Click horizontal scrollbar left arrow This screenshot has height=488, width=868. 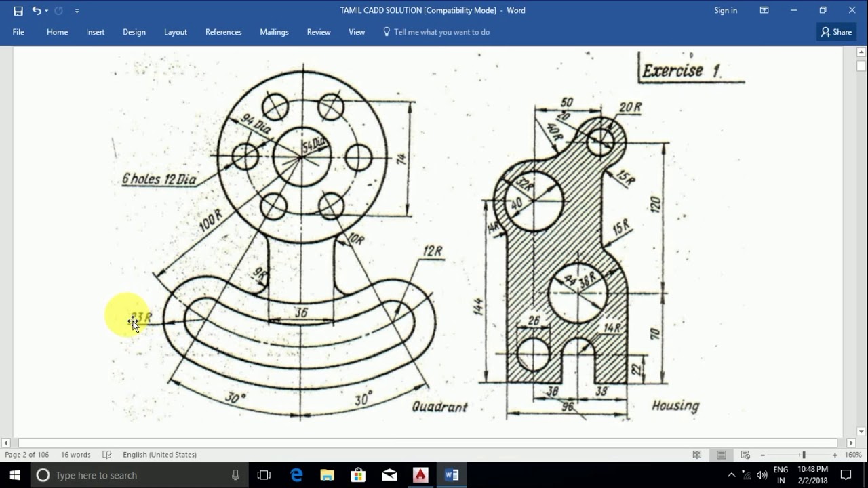point(6,443)
